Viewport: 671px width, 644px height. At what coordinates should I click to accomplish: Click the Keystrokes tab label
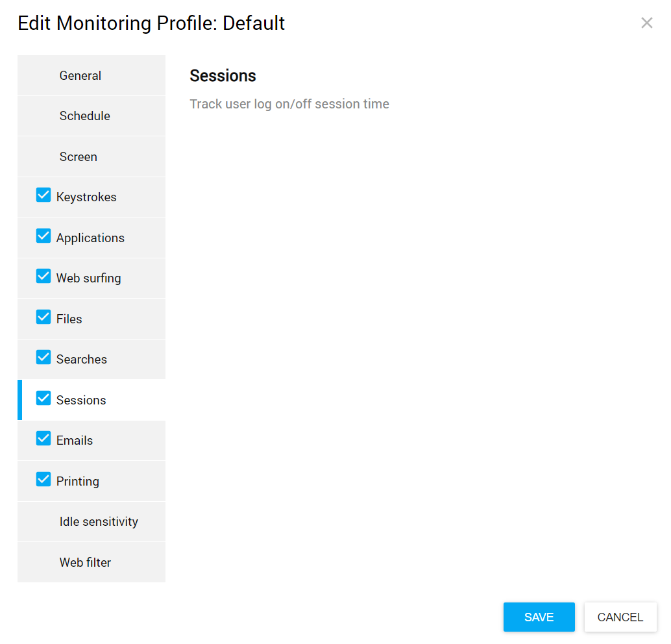[86, 197]
